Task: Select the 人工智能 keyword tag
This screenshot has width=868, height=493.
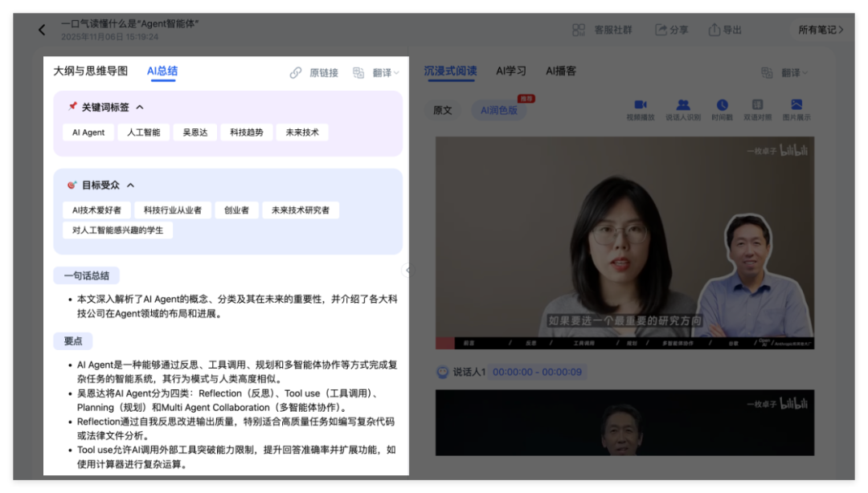Action: pyautogui.click(x=143, y=132)
